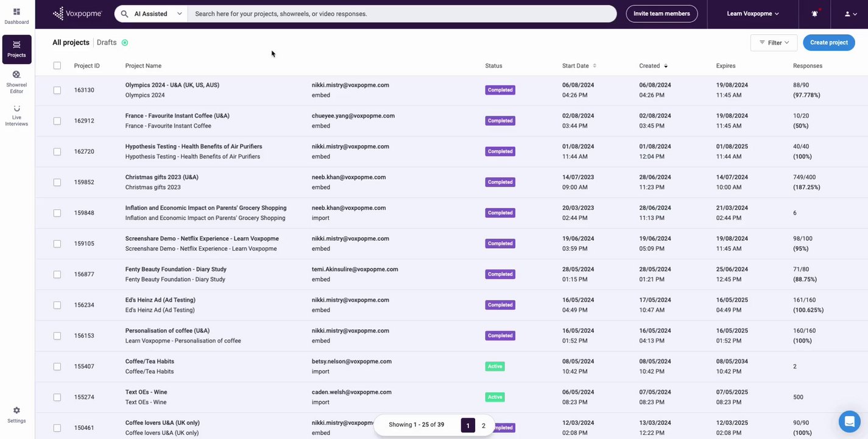Open the Christmas gifts 2023 (U&A) project
Image resolution: width=868 pixels, height=439 pixels.
click(x=162, y=177)
